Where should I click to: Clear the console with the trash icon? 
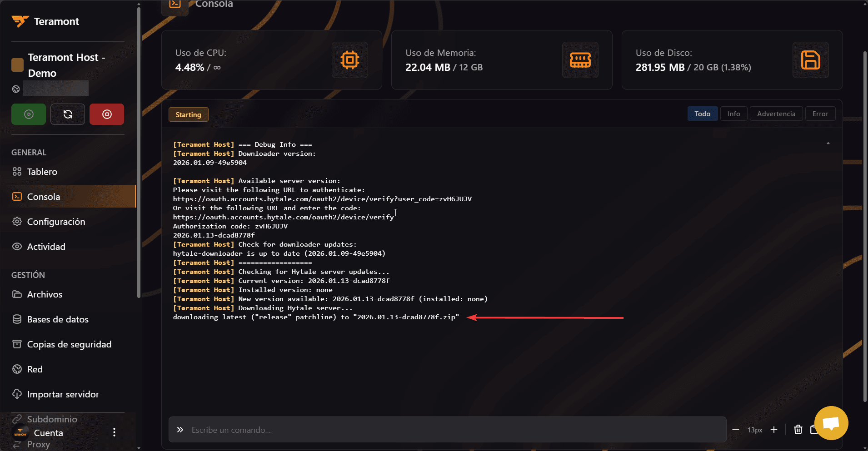pyautogui.click(x=798, y=430)
